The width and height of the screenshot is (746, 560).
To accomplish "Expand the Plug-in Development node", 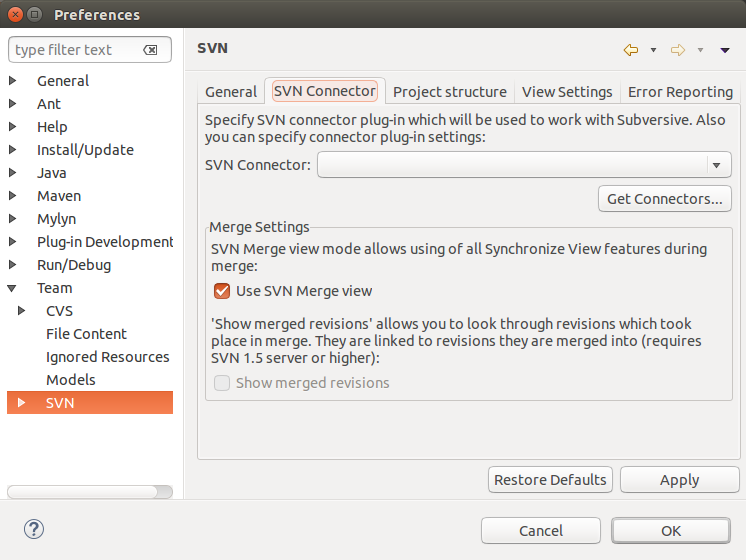I will [x=13, y=241].
